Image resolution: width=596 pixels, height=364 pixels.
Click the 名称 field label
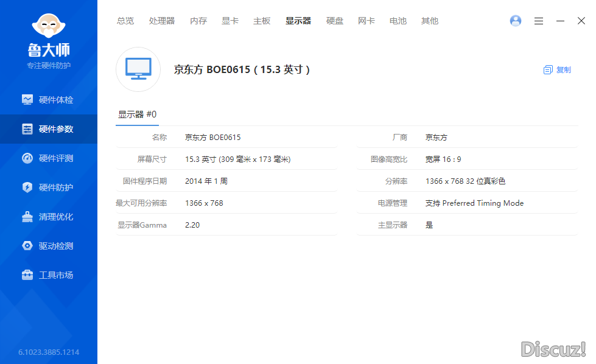coord(160,138)
